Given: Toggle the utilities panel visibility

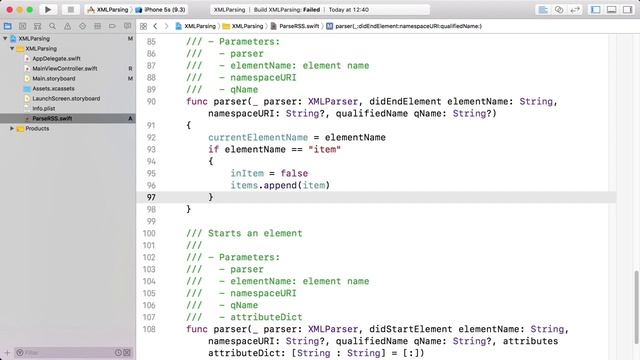Looking at the screenshot, I should [627, 9].
